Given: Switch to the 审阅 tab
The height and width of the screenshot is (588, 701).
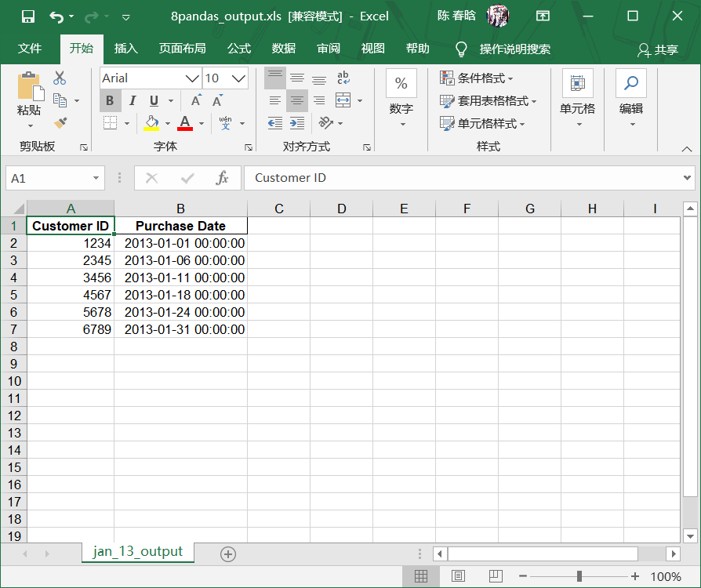Looking at the screenshot, I should pyautogui.click(x=329, y=49).
